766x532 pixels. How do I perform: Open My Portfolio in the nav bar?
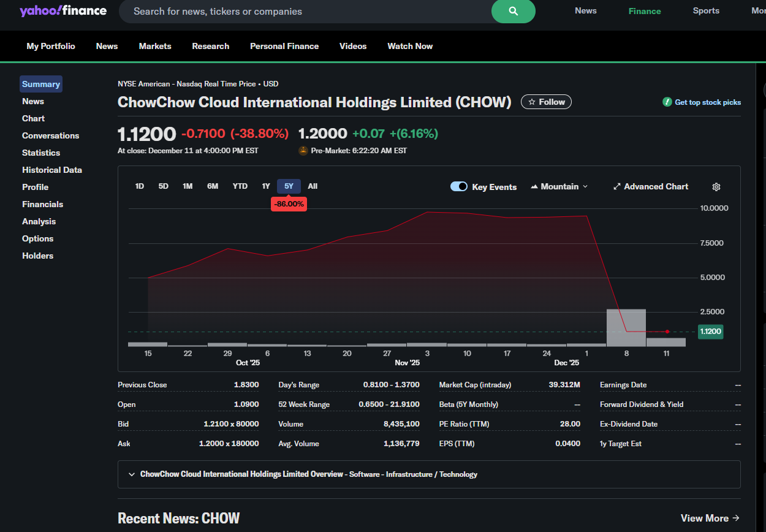pos(51,47)
